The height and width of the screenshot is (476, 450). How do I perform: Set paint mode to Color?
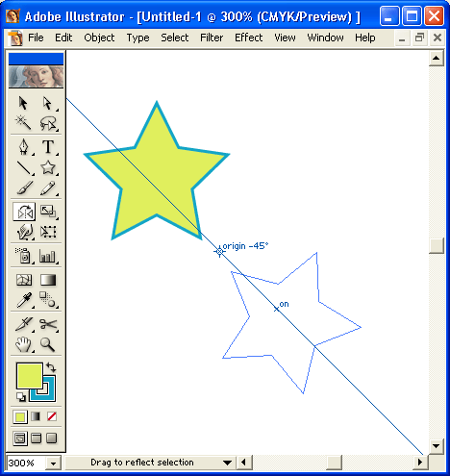click(x=20, y=417)
